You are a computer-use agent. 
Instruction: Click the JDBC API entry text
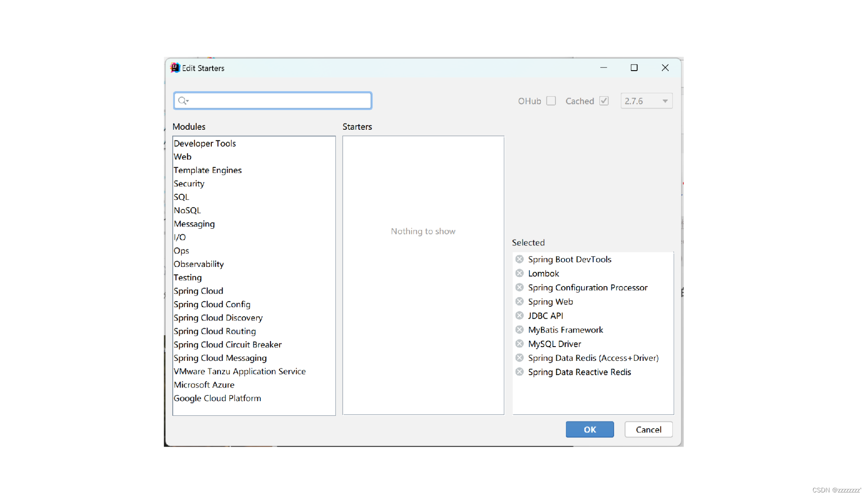click(545, 315)
